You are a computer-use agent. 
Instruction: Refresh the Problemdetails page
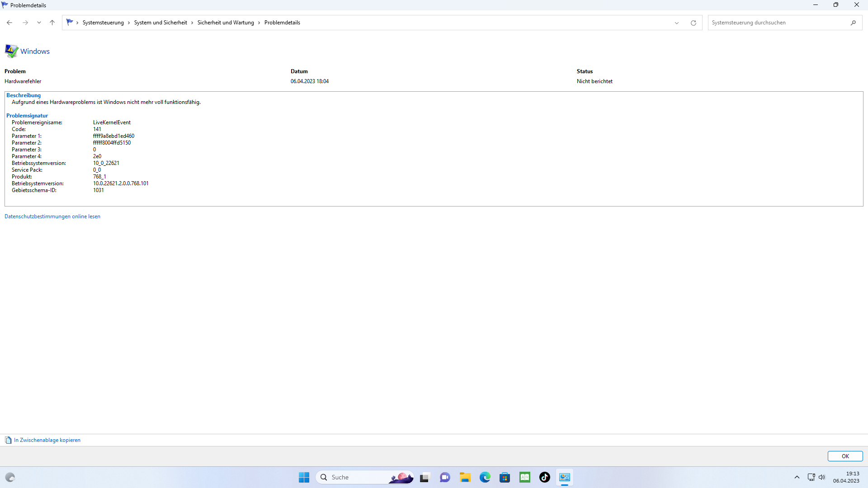pyautogui.click(x=693, y=23)
